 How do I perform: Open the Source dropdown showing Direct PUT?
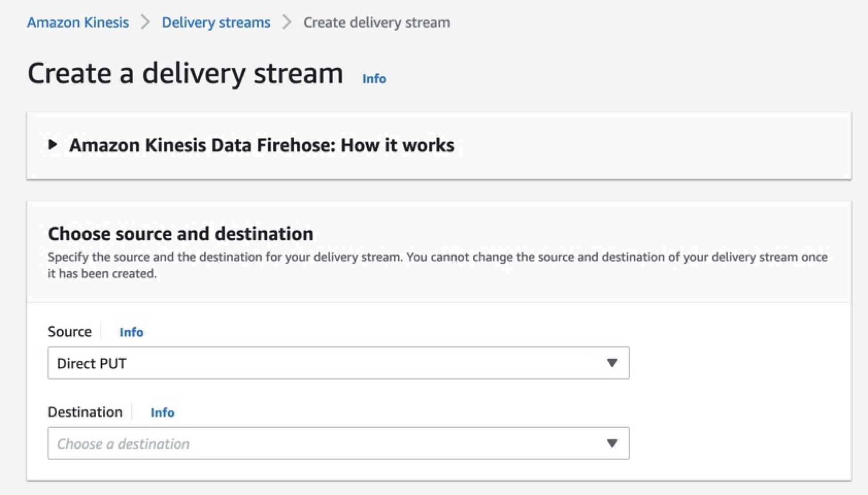coord(338,363)
